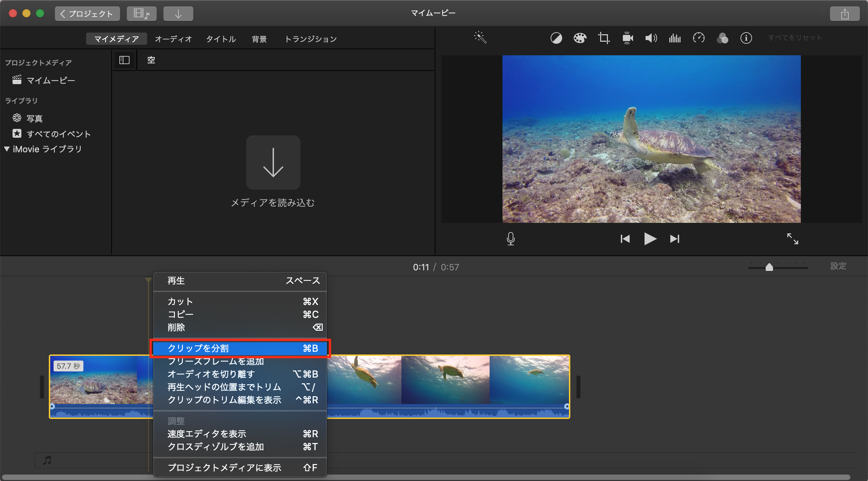This screenshot has height=481, width=868.
Task: Enter full screen playback
Action: [792, 239]
